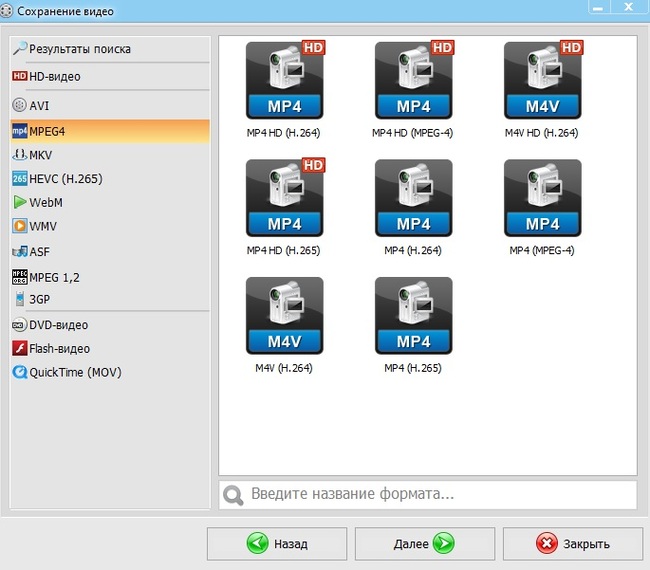Select the Flash-видео category
The width and height of the screenshot is (650, 570).
[110, 348]
